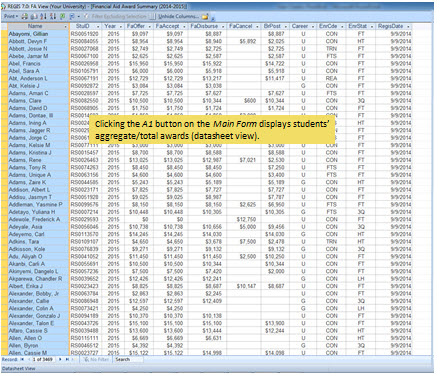437x374 pixels.
Task: Open the FaCancel column filter arrow
Action: pyautogui.click(x=257, y=26)
